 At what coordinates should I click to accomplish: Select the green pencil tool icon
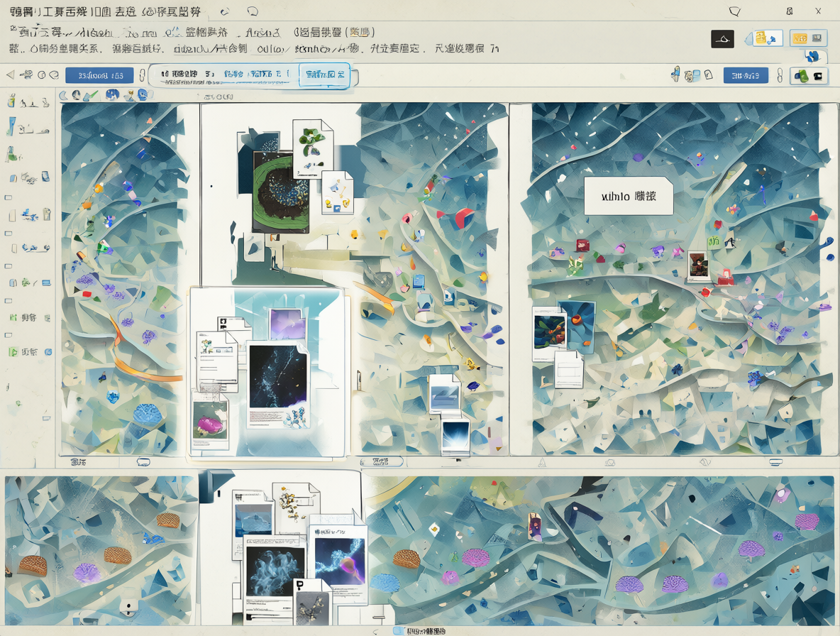point(92,95)
